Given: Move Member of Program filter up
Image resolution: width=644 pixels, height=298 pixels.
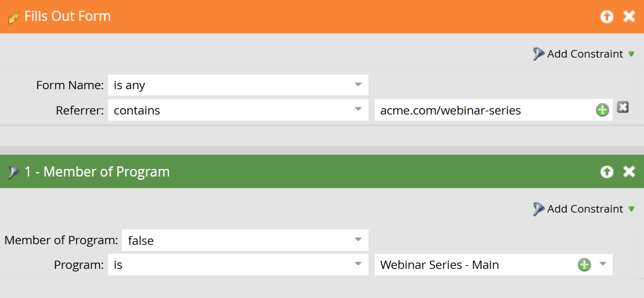Looking at the screenshot, I should tap(607, 172).
